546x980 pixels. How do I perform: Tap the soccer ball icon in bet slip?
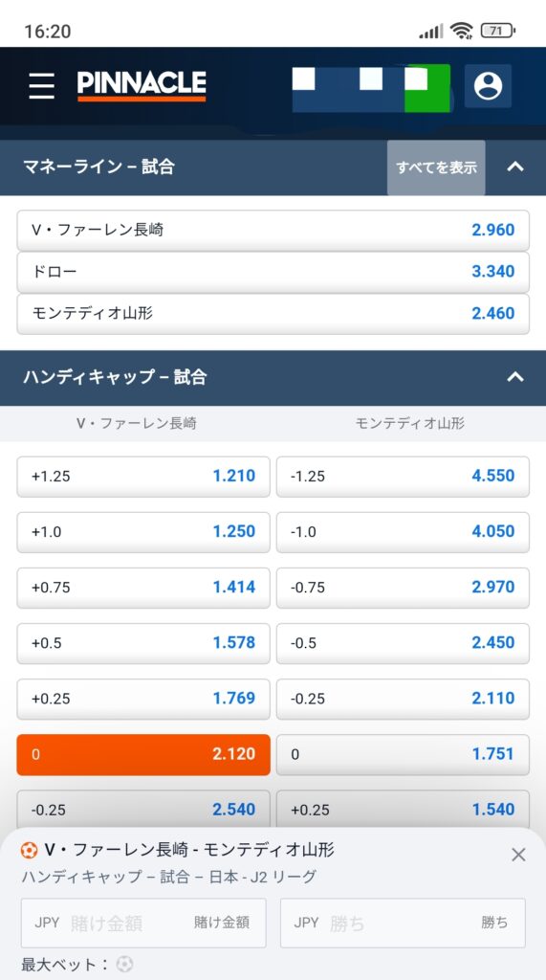pyautogui.click(x=29, y=850)
